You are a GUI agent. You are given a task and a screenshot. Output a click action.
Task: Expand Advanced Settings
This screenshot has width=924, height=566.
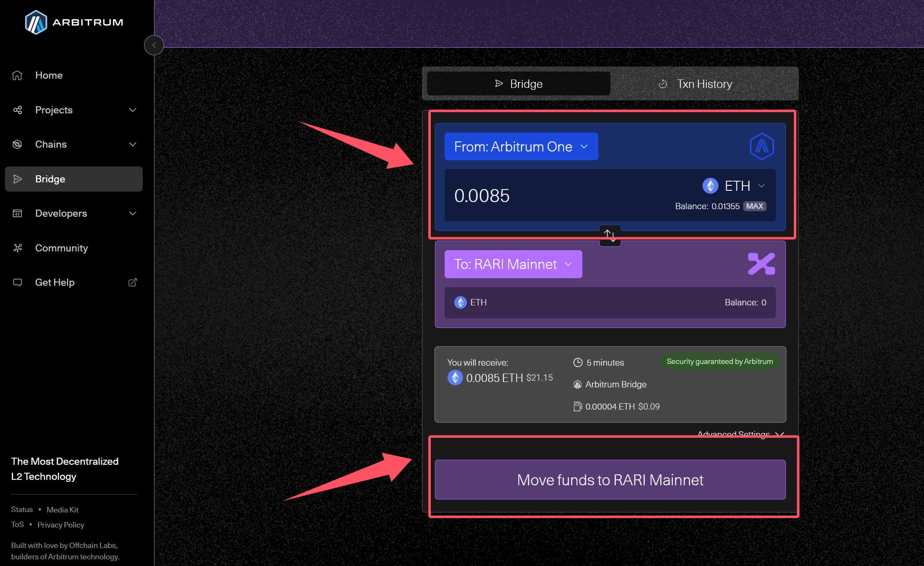[740, 434]
